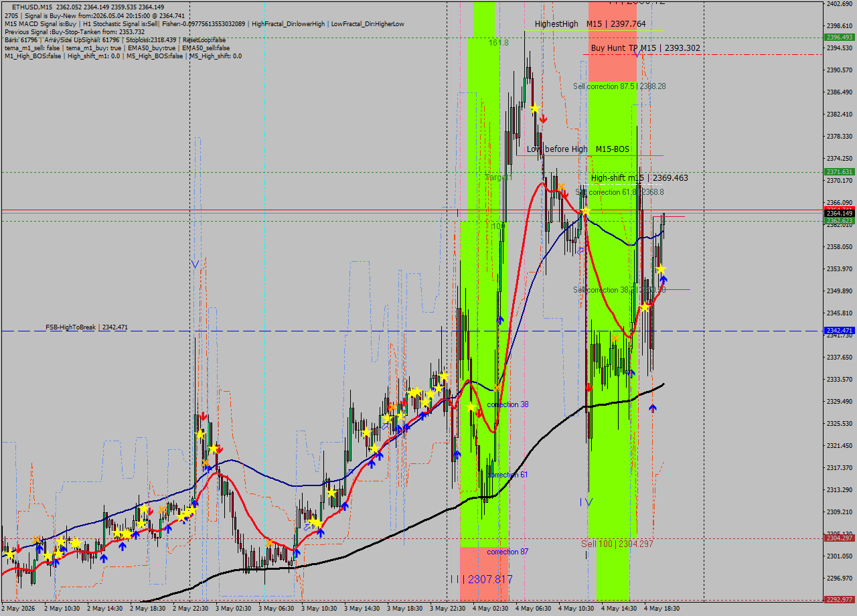Image resolution: width=857 pixels, height=616 pixels.
Task: Select the green 2371.631 price tag
Action: pyautogui.click(x=839, y=172)
